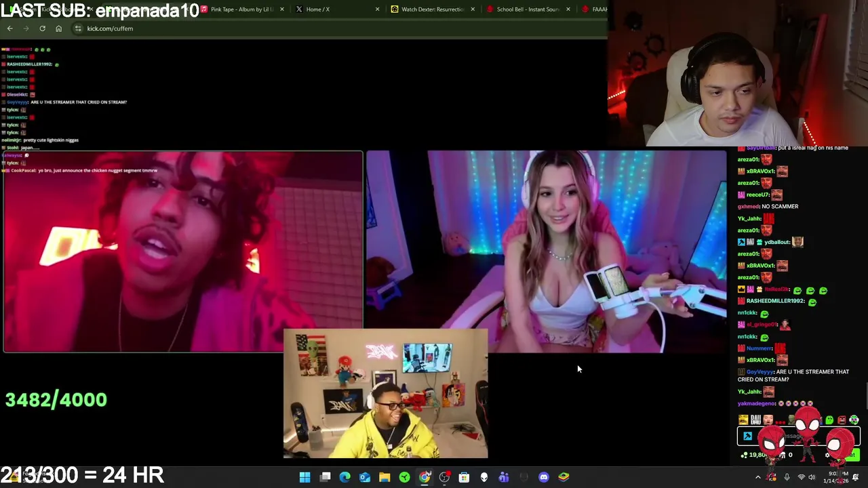The width and height of the screenshot is (868, 488).
Task: Close the Watch Dexter tab
Action: (473, 9)
